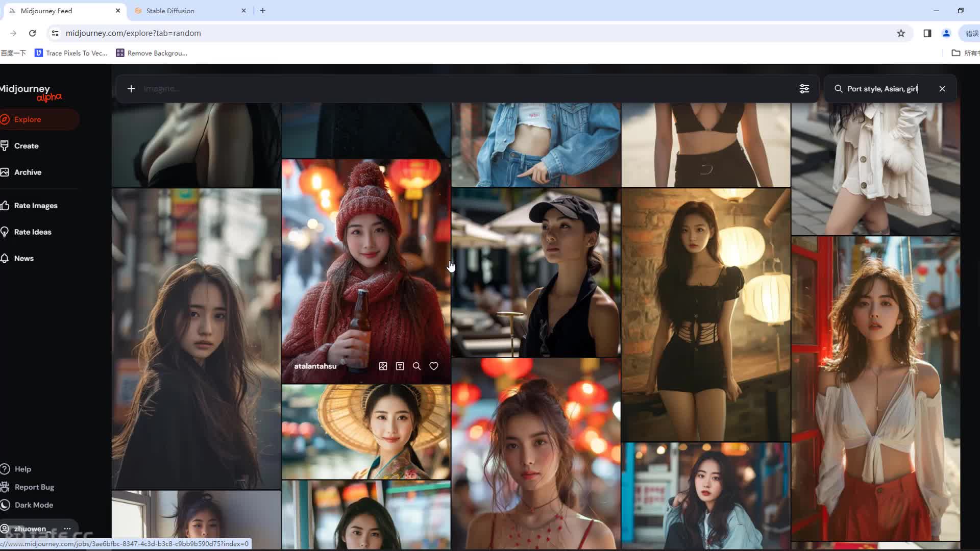
Task: Open the denim jacket crop image
Action: pos(536,145)
